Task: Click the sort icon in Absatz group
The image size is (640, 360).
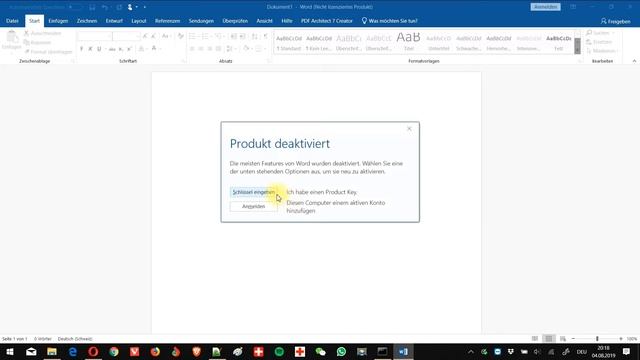Action: click(x=255, y=36)
